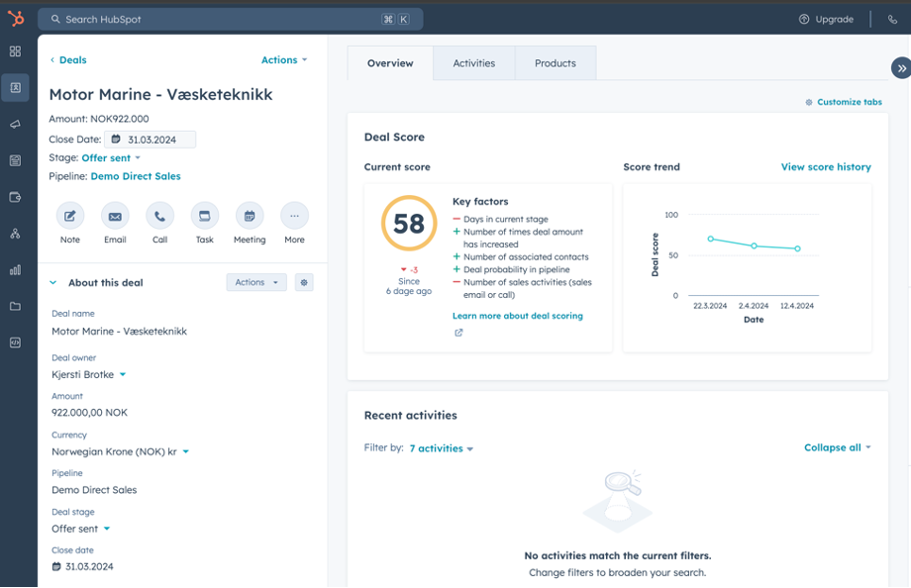The image size is (911, 588).
Task: Switch to the Products tab
Action: click(x=556, y=63)
